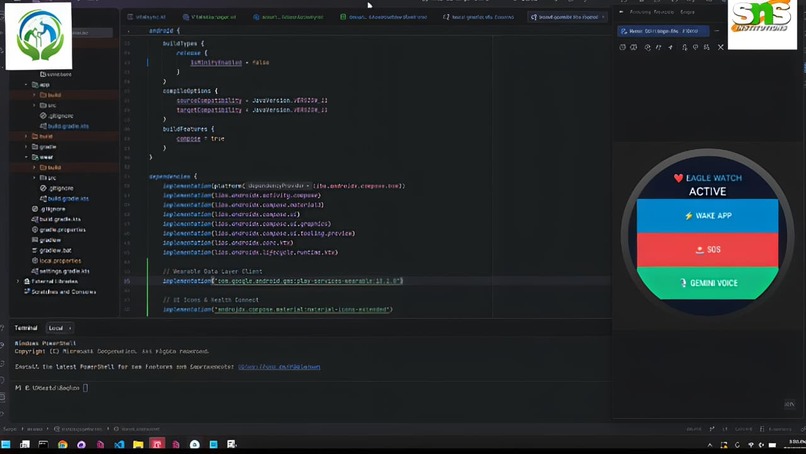
Task: Open VS Code from the taskbar
Action: tap(119, 444)
